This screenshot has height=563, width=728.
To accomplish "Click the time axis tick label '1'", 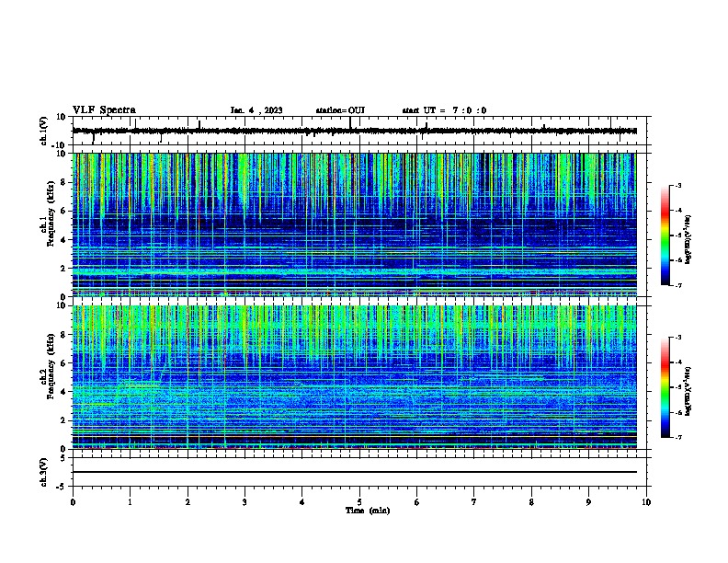I will point(130,502).
